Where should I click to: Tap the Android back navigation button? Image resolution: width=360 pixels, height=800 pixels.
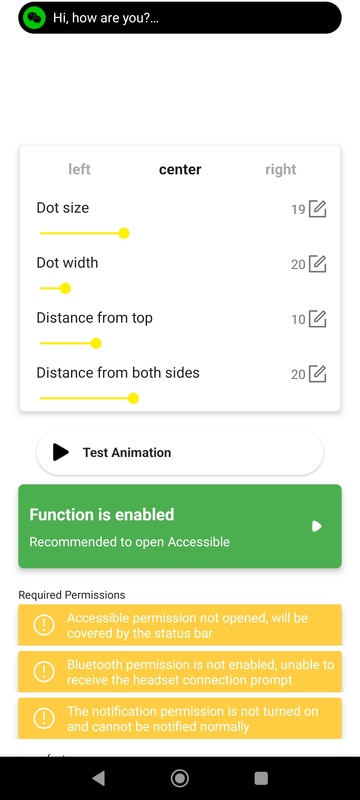coord(98,778)
